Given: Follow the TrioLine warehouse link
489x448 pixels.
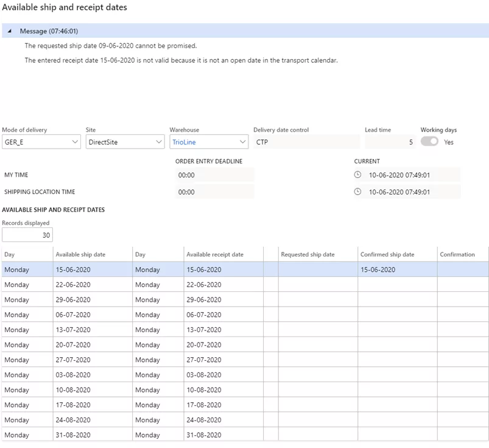Looking at the screenshot, I should point(184,142).
